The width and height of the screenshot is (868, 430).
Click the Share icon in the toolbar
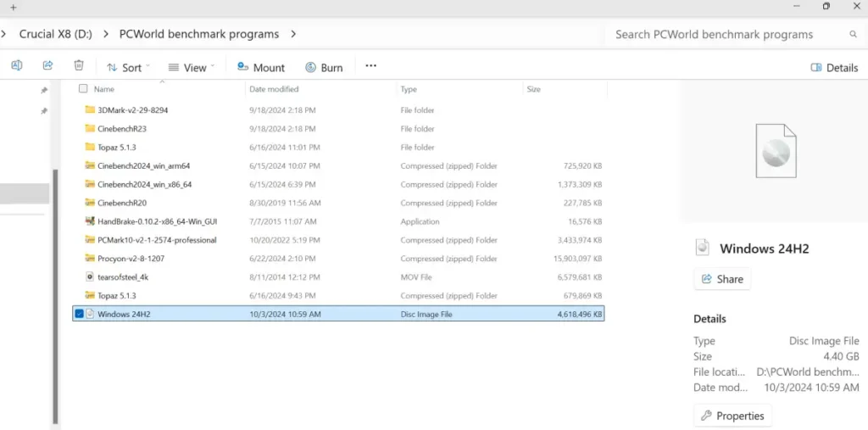tap(47, 65)
